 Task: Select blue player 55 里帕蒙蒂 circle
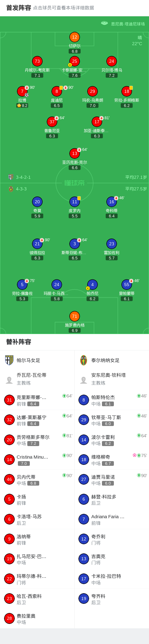[x=127, y=285]
